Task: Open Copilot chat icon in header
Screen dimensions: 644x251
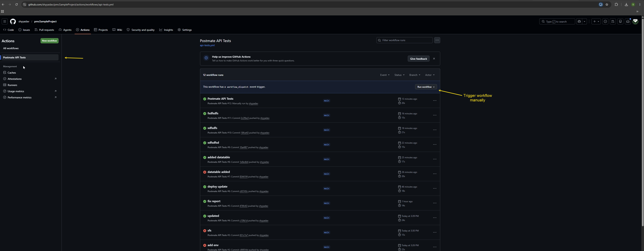Action: coord(579,22)
